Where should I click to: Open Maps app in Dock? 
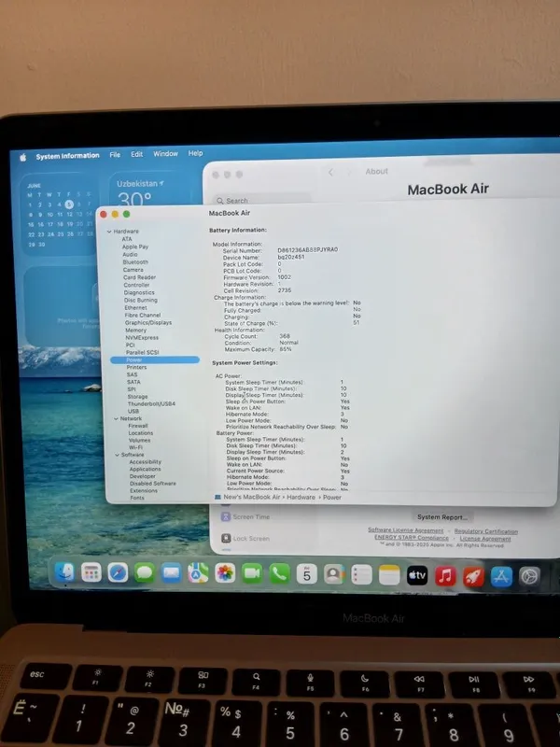click(198, 573)
